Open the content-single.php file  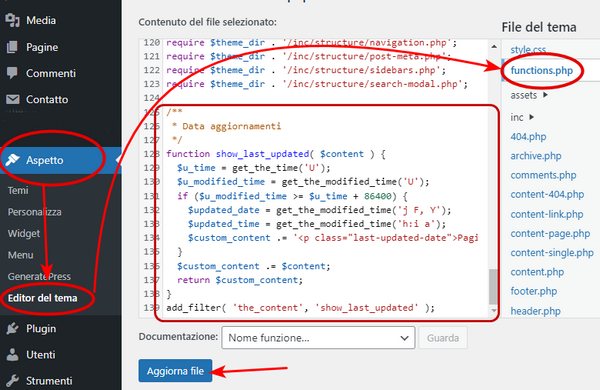[552, 253]
